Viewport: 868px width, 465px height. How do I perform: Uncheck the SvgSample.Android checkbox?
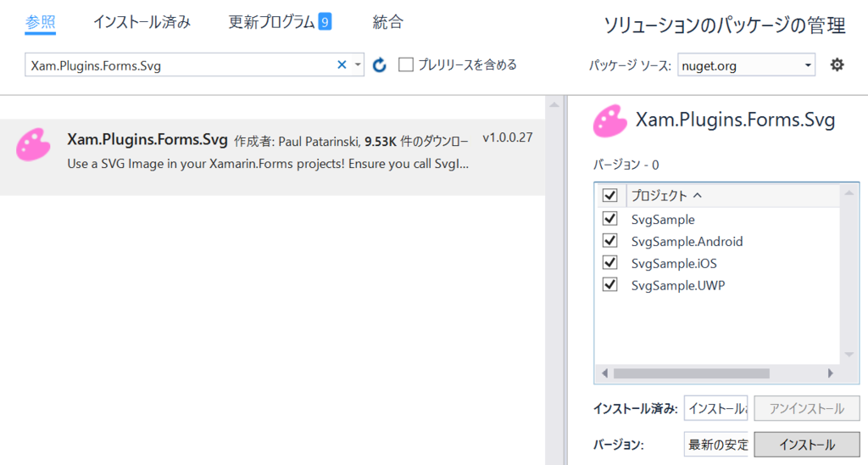[609, 241]
